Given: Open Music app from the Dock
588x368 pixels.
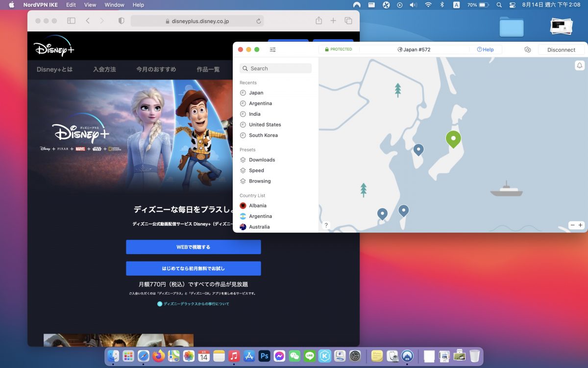Looking at the screenshot, I should click(x=234, y=356).
